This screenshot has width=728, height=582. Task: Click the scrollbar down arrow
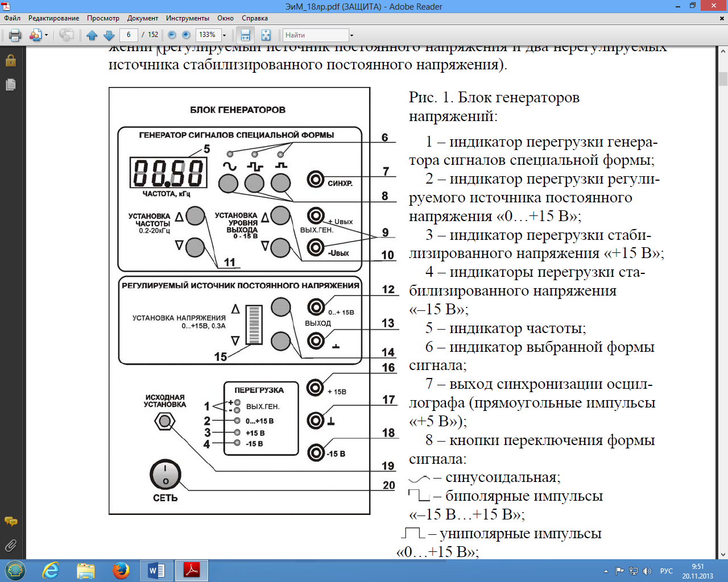tap(723, 555)
